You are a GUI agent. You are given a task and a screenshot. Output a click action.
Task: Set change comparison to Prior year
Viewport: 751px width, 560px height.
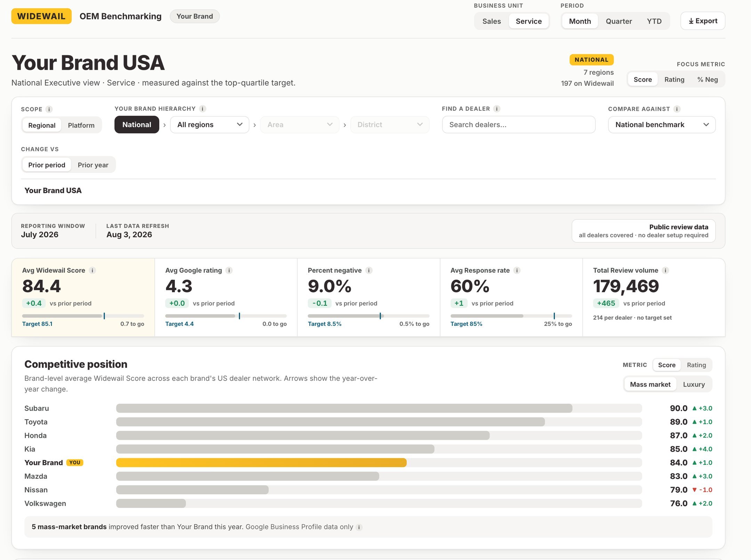[x=93, y=165]
